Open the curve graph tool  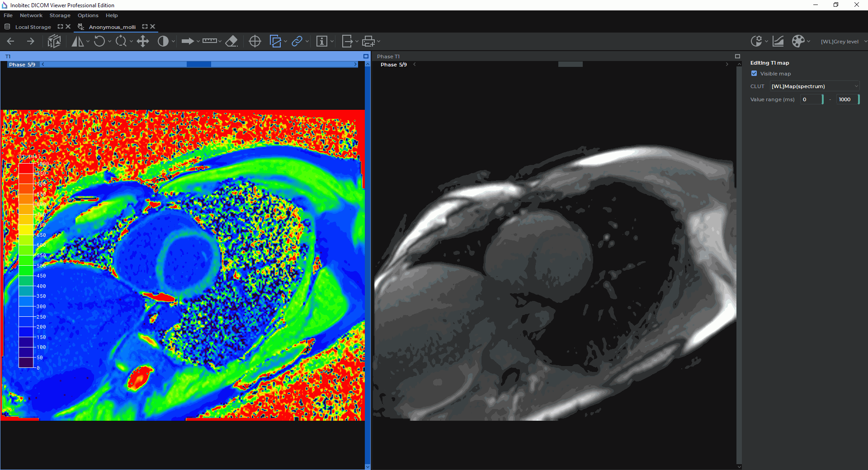(x=778, y=42)
